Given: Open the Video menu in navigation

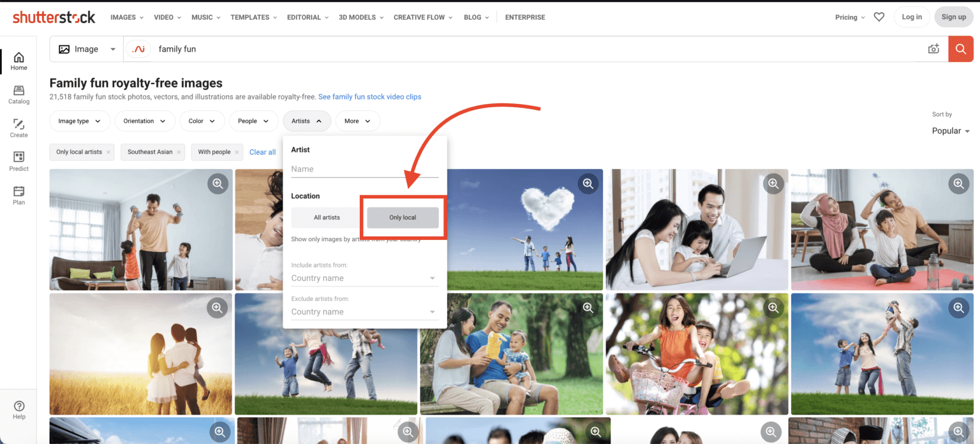Looking at the screenshot, I should pyautogui.click(x=167, y=17).
